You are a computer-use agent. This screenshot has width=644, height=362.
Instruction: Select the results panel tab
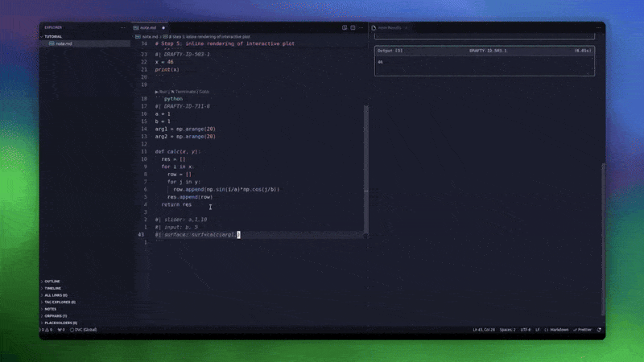click(390, 27)
